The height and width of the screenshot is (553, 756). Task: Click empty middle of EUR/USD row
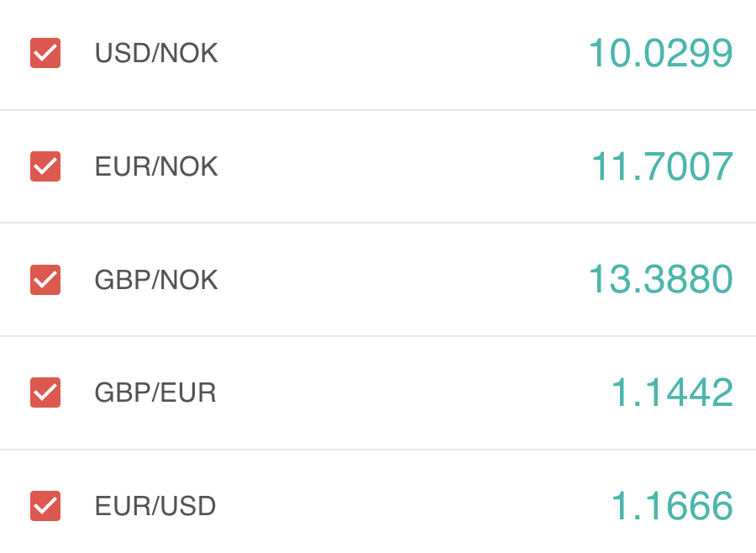point(403,506)
